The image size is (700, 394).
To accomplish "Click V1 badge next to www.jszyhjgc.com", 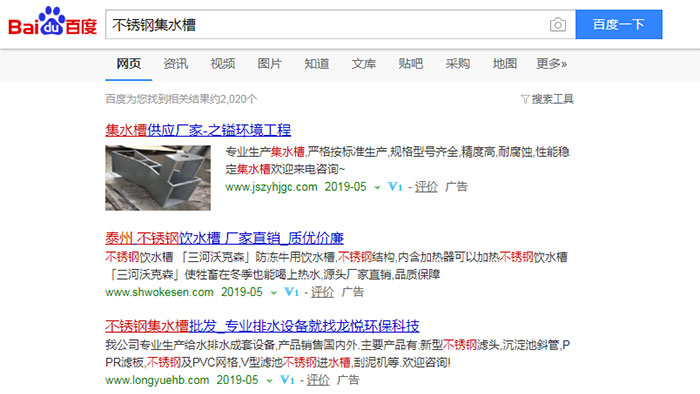I will pyautogui.click(x=395, y=187).
